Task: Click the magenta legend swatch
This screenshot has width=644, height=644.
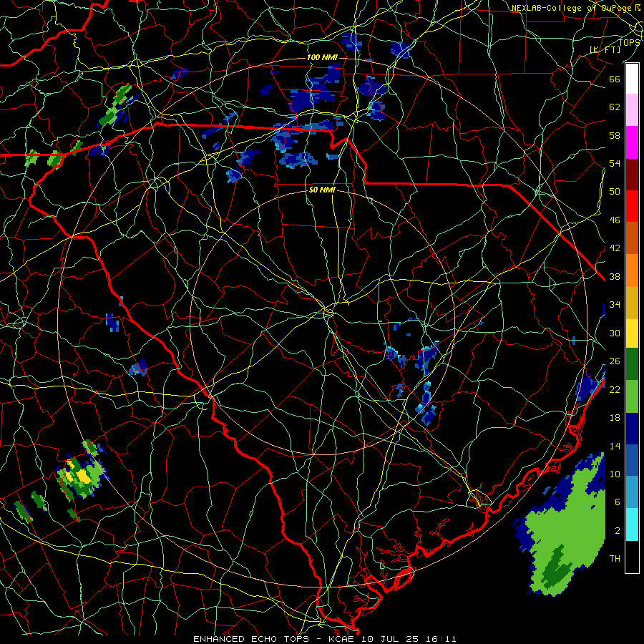Action: tap(632, 142)
